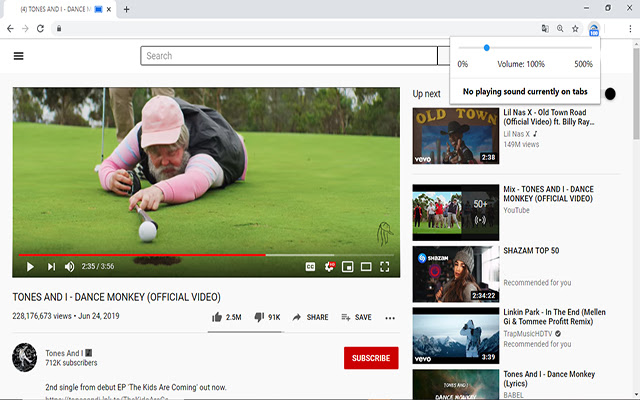This screenshot has width=640, height=400.
Task: Open Linkin Park In The End thumbnail
Action: (x=456, y=336)
